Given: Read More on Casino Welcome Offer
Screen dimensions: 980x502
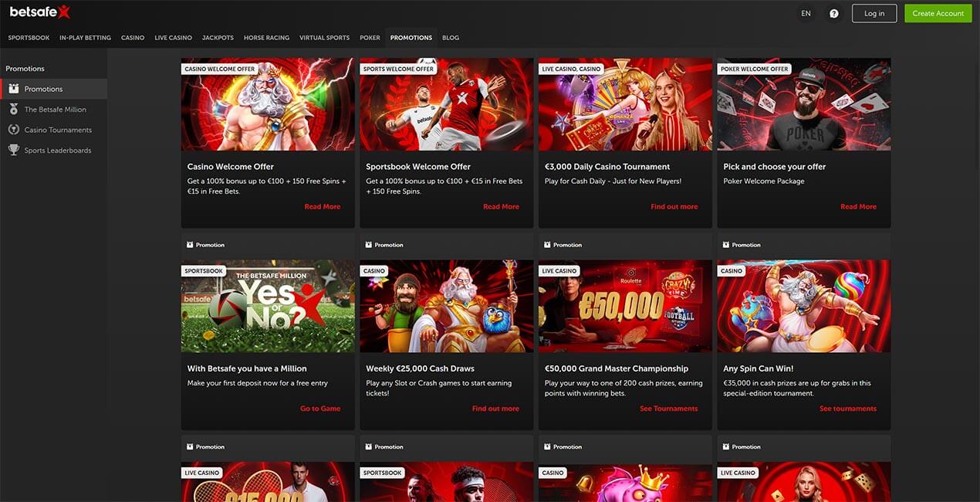Looking at the screenshot, I should coord(323,207).
